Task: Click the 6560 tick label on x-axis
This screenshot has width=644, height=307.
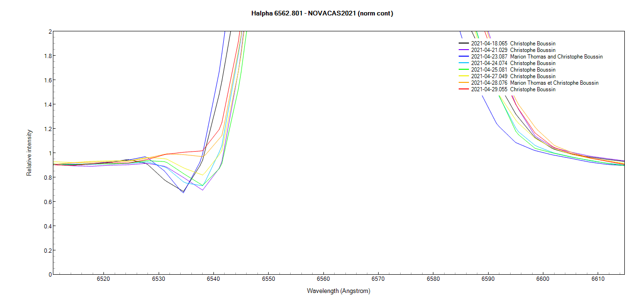Action: click(x=323, y=279)
